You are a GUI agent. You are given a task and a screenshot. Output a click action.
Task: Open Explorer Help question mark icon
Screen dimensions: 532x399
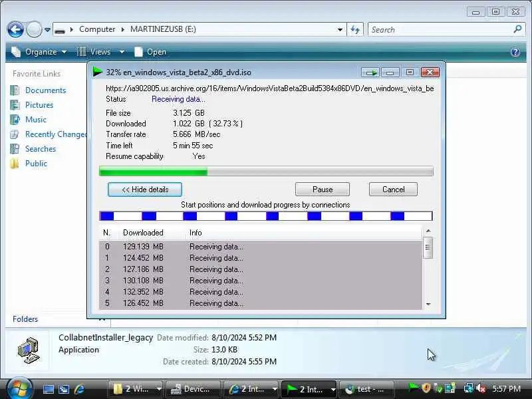515,52
